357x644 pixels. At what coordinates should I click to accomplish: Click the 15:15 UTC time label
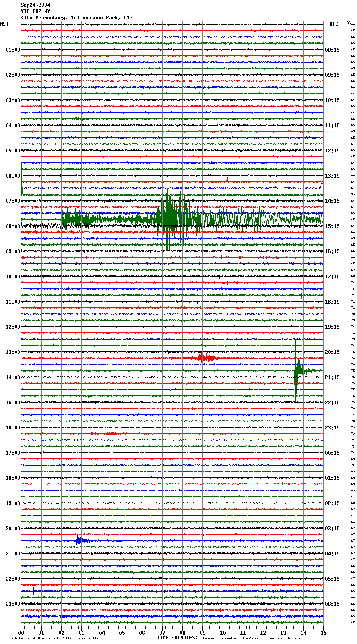coord(332,226)
